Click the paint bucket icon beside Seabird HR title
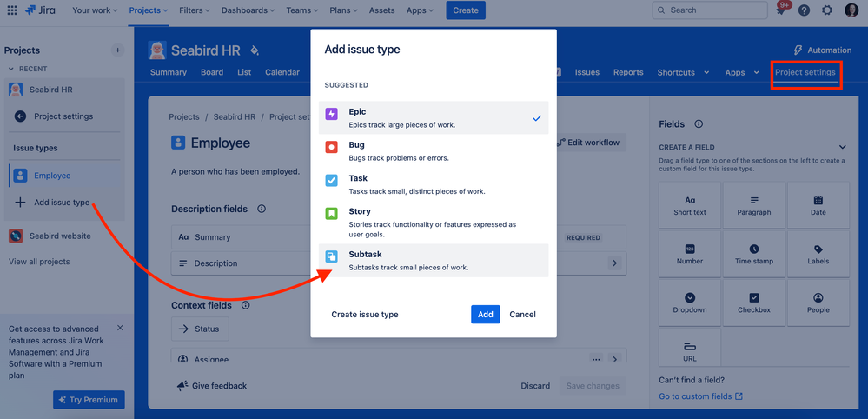The image size is (868, 419). [x=254, y=50]
